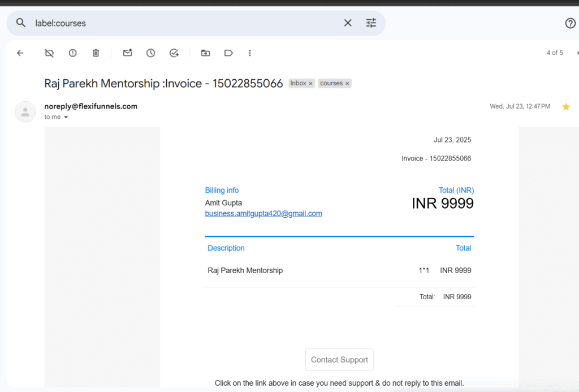This screenshot has height=392, width=579.
Task: Open the Labels icon in toolbar
Action: coord(228,53)
